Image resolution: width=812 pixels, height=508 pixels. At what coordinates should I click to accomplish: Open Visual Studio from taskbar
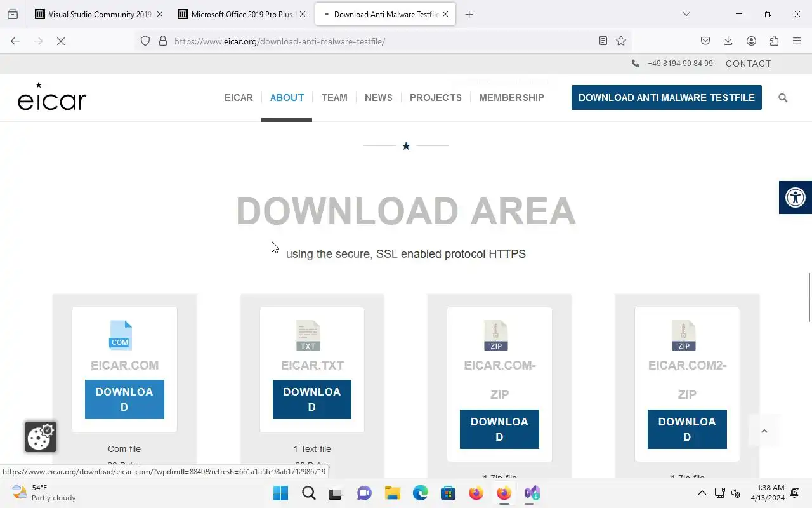(532, 493)
